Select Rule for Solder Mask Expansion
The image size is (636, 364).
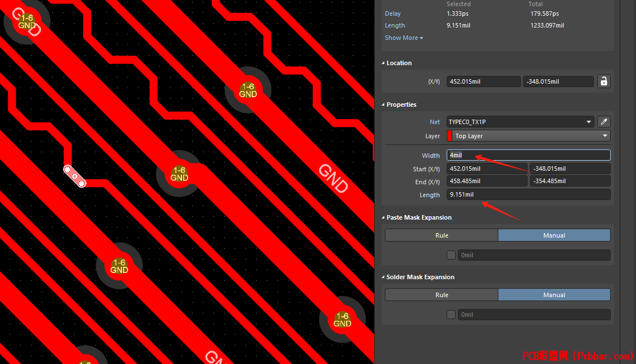[442, 295]
